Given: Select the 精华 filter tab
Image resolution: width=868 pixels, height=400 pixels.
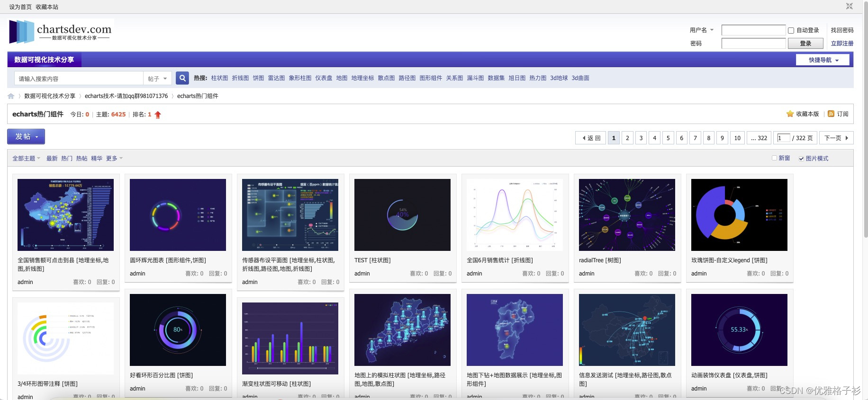Looking at the screenshot, I should point(97,158).
